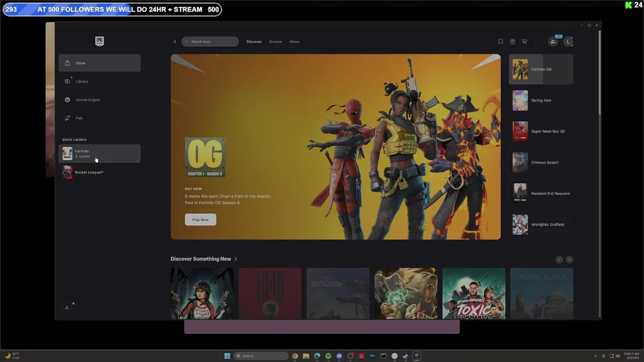
Task: Open the terminal icon in taskbar
Action: [383, 356]
